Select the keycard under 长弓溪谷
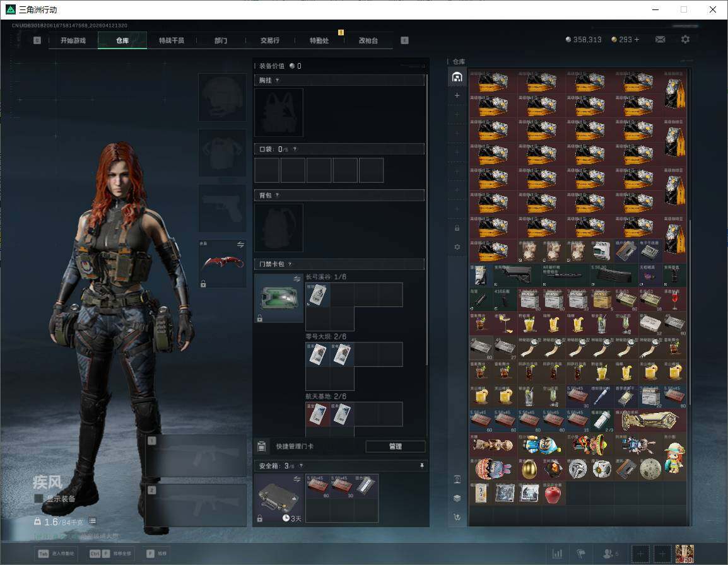 point(318,295)
